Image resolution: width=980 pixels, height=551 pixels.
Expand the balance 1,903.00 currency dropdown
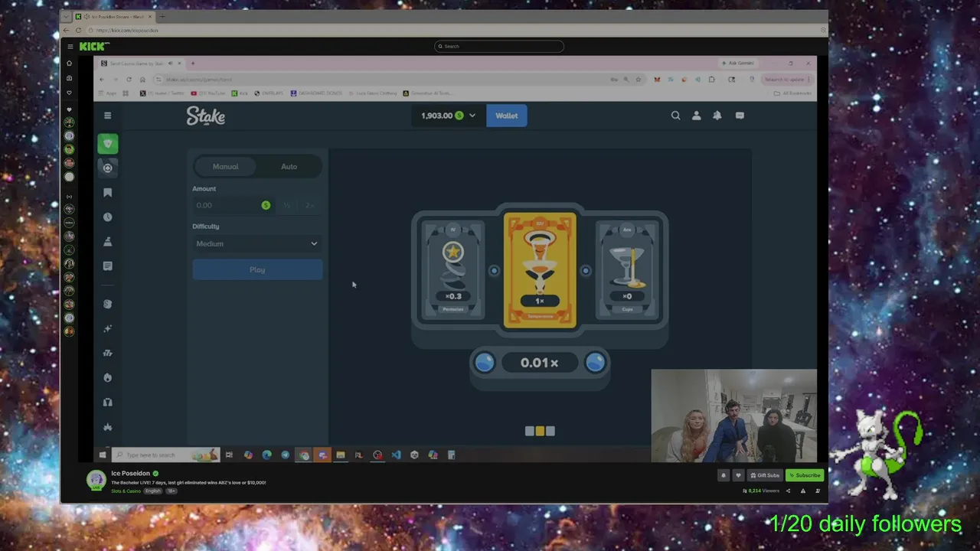tap(448, 116)
